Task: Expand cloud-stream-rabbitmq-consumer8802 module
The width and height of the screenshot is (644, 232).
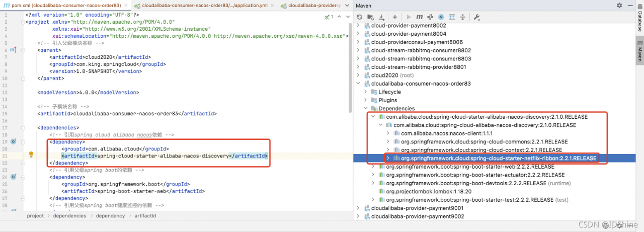Action: pos(358,50)
